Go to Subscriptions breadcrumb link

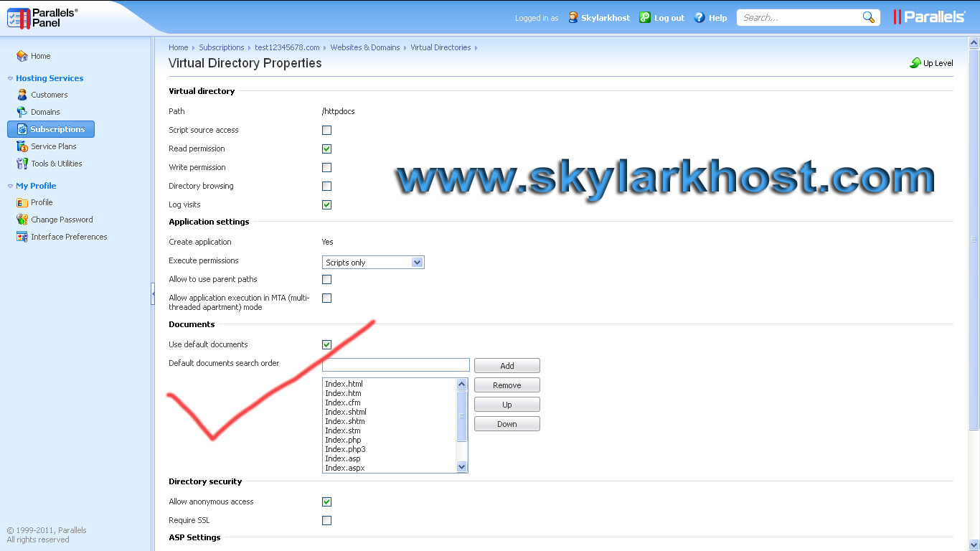(x=222, y=47)
